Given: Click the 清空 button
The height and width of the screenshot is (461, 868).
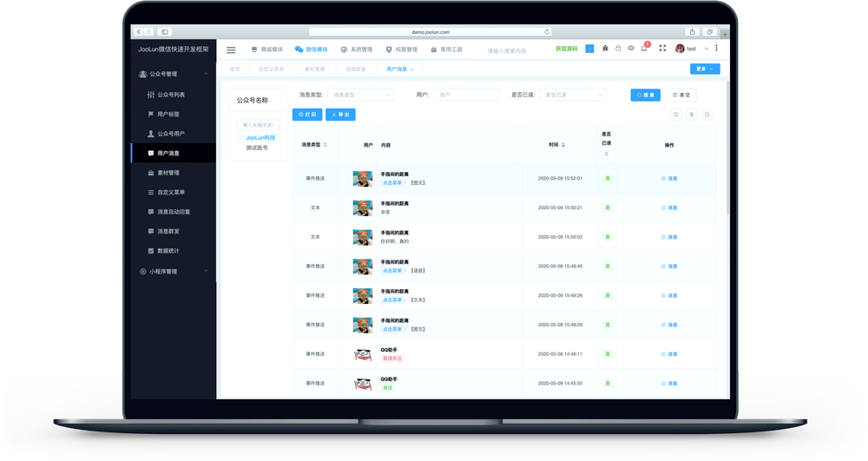Looking at the screenshot, I should [x=681, y=95].
